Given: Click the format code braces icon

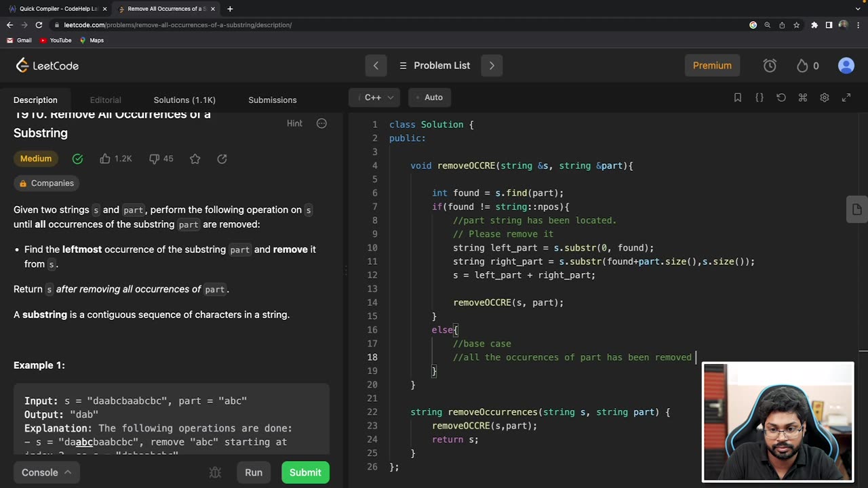Looking at the screenshot, I should pyautogui.click(x=759, y=98).
